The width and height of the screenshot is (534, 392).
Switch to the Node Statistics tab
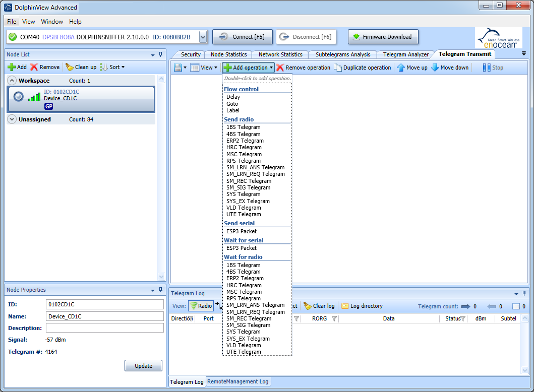(228, 54)
